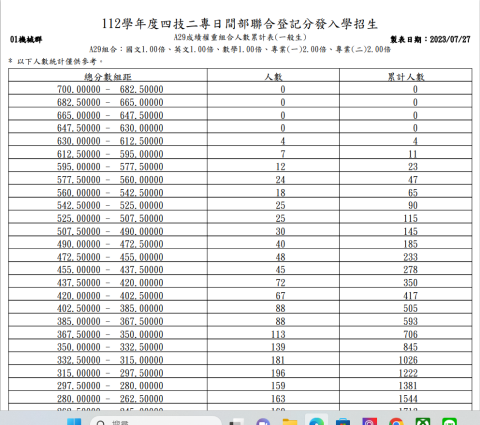
Task: Open the Windows Start menu
Action: (x=74, y=421)
